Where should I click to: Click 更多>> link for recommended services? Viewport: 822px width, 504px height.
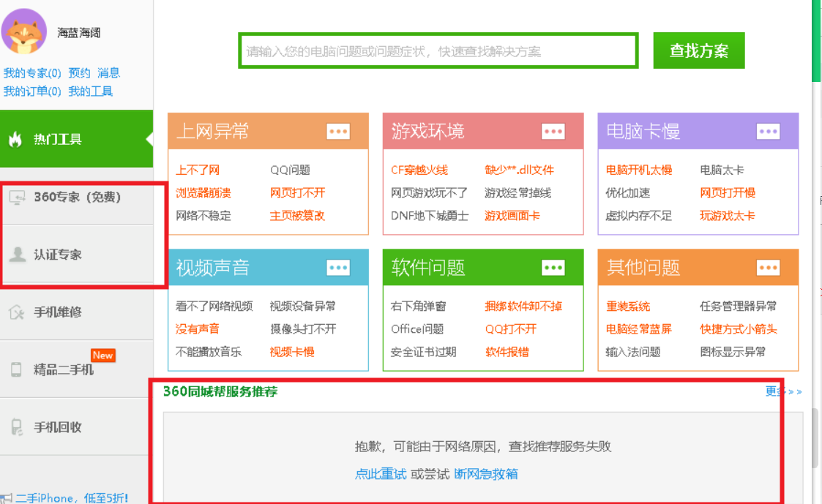click(x=783, y=391)
